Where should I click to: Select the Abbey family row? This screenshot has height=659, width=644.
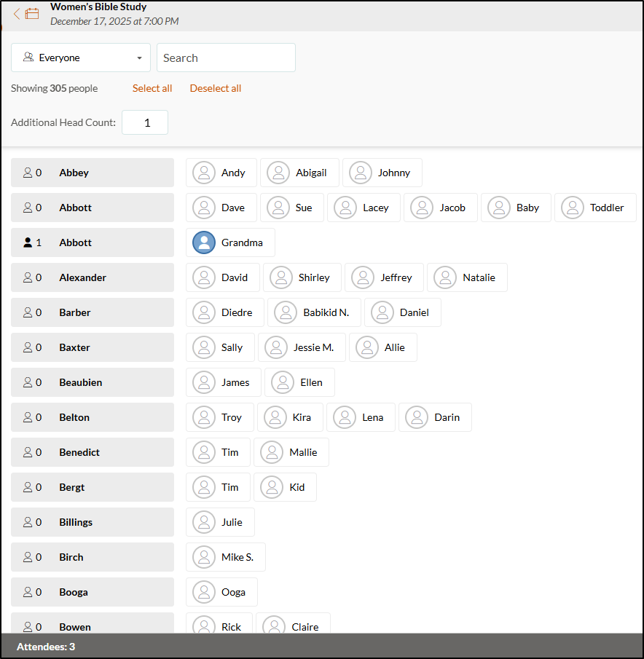pyautogui.click(x=93, y=173)
